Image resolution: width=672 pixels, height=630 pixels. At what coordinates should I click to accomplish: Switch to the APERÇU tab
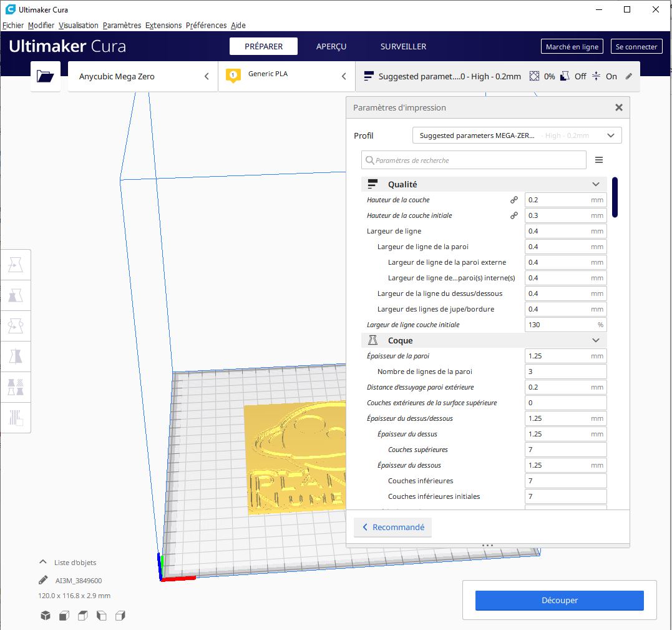click(x=331, y=46)
